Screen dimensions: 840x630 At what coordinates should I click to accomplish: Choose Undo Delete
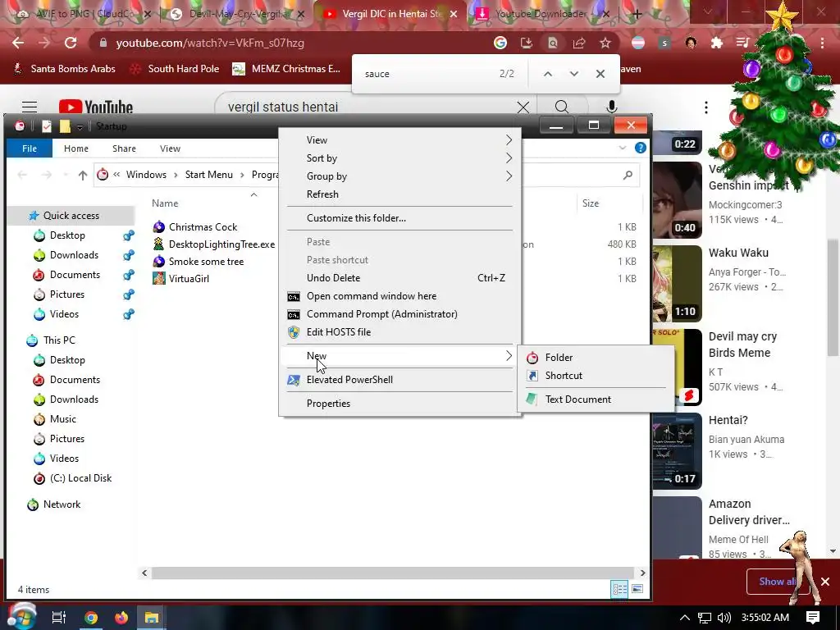point(400,278)
